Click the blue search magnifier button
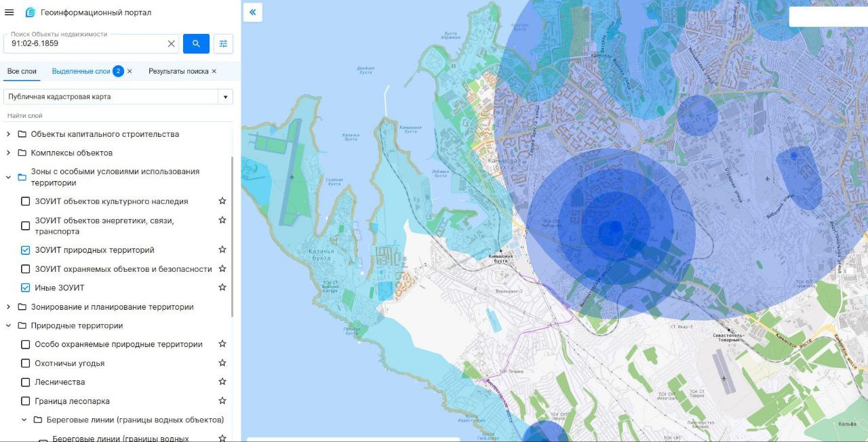Screen dimensions: 868x442 pos(196,43)
